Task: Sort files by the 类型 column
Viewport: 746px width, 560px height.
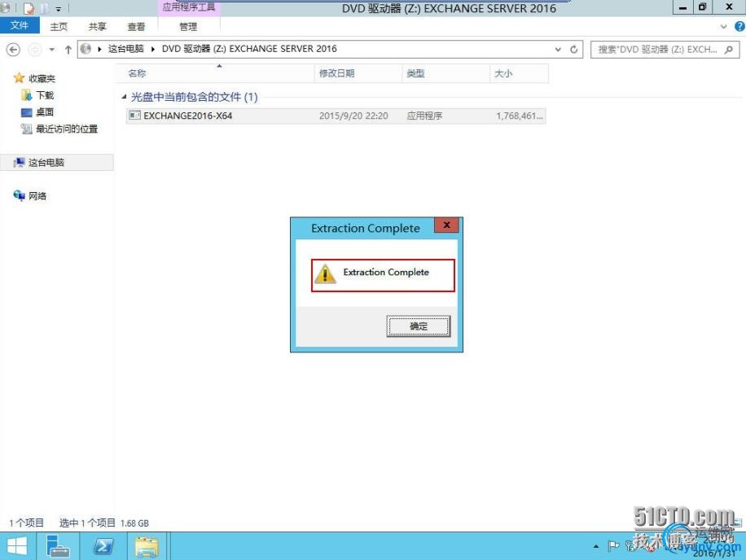Action: pyautogui.click(x=445, y=73)
